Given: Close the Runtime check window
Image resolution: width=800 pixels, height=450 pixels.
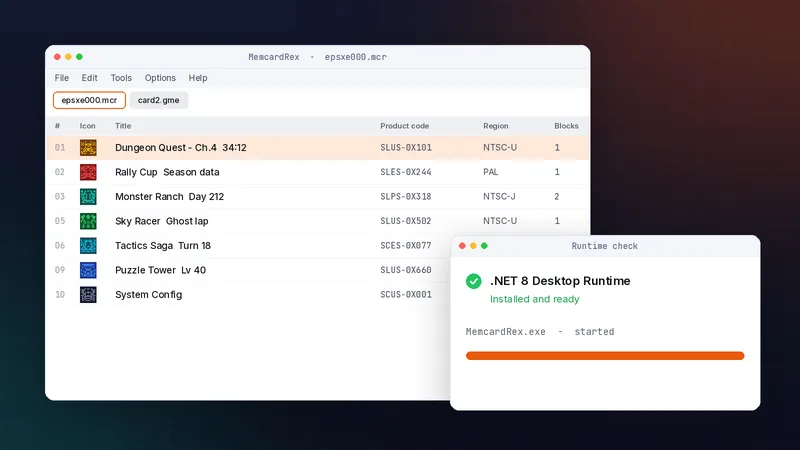Looking at the screenshot, I should pos(462,246).
